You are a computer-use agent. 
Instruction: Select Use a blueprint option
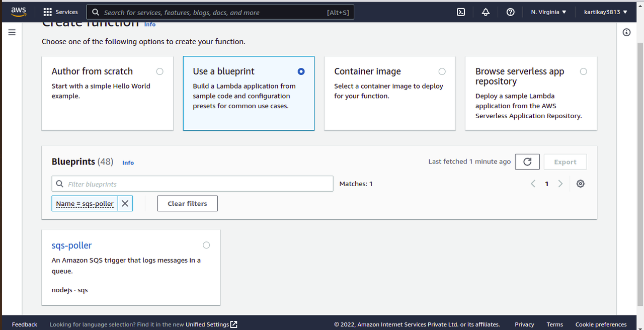click(301, 71)
